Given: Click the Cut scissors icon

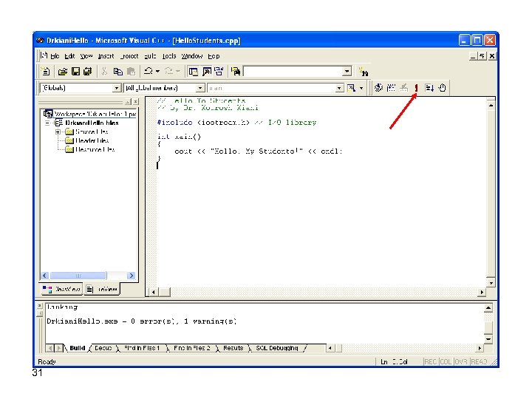Looking at the screenshot, I should pos(104,71).
